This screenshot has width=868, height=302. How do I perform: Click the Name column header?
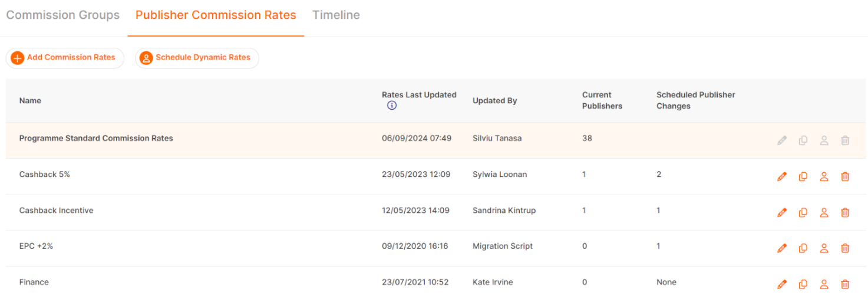(30, 101)
